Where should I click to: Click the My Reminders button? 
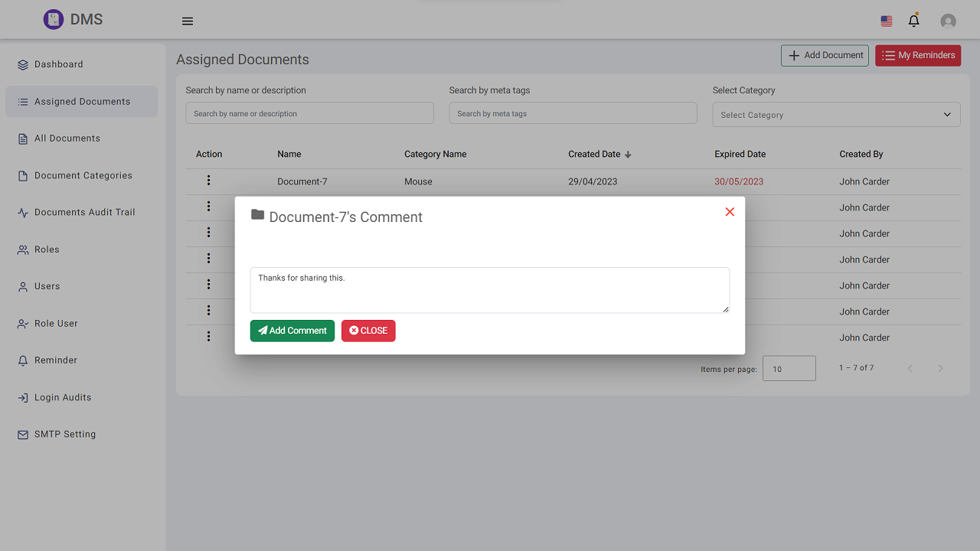(x=917, y=55)
